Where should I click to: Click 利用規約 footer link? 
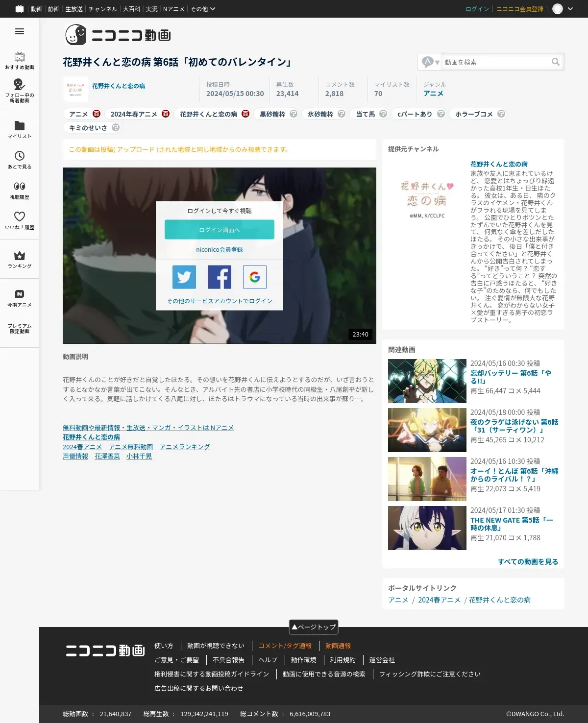tap(343, 660)
